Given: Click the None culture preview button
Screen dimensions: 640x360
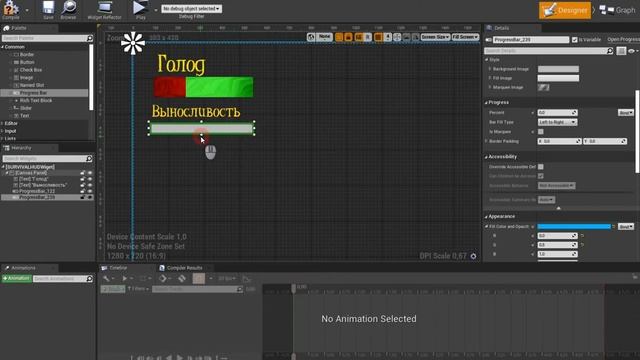Looking at the screenshot, I should pos(324,37).
